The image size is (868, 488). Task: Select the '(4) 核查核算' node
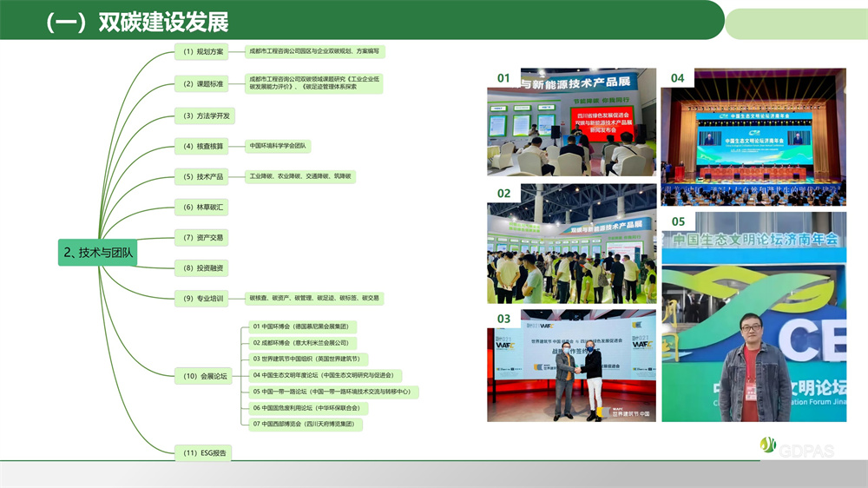203,146
